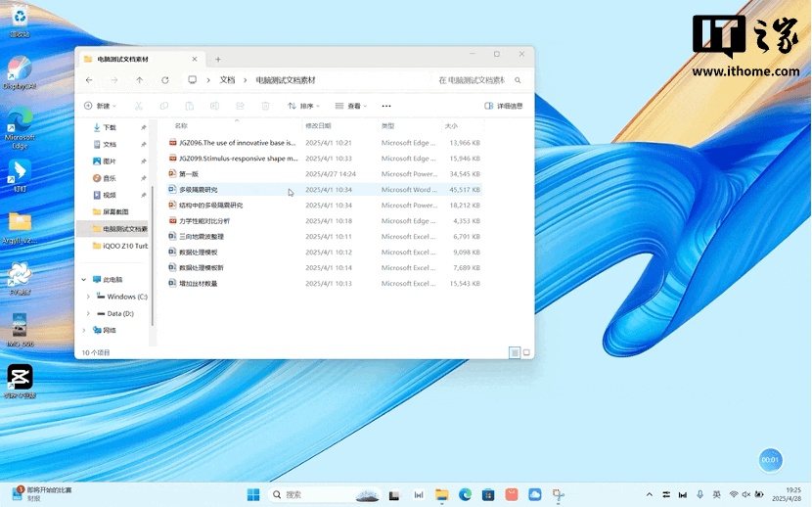Click the microphone icon in system tray
Viewport: 812px width, 507px height.
pyautogui.click(x=699, y=494)
